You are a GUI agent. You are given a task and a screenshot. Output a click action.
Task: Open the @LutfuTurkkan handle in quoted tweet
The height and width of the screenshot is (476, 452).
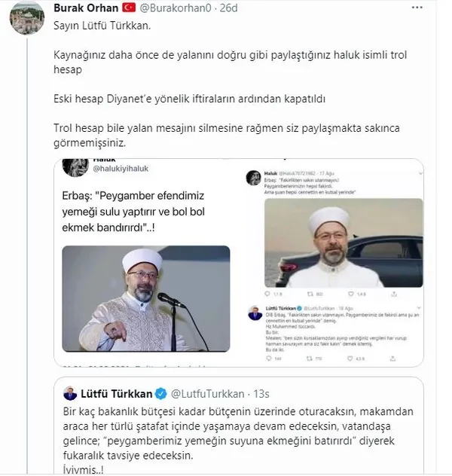[208, 394]
